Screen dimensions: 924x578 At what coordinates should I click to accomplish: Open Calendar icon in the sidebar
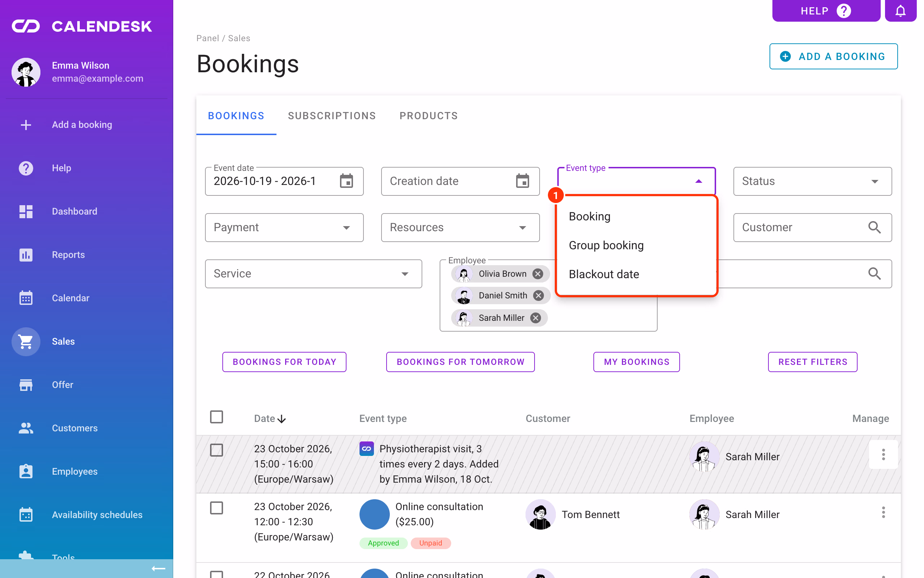(26, 298)
